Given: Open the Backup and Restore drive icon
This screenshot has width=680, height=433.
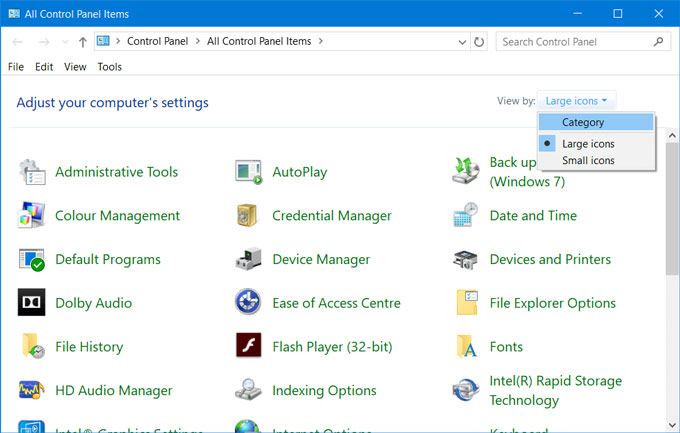Looking at the screenshot, I should point(466,171).
